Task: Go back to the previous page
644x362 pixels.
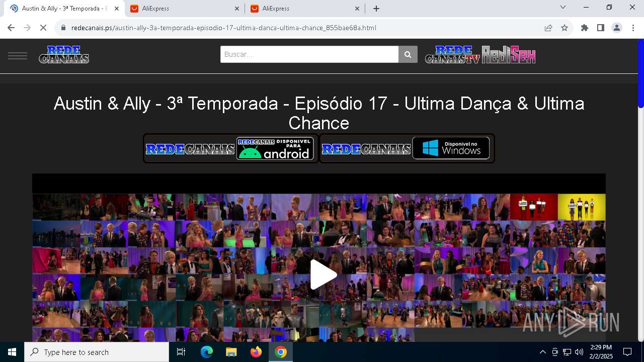Action: (x=11, y=28)
